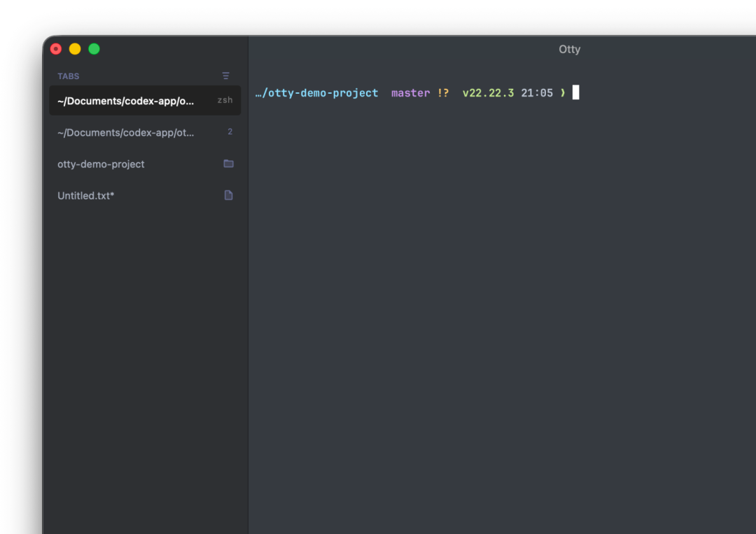Open the otty-demo-project folder tab
This screenshot has width=756, height=534.
[x=145, y=164]
